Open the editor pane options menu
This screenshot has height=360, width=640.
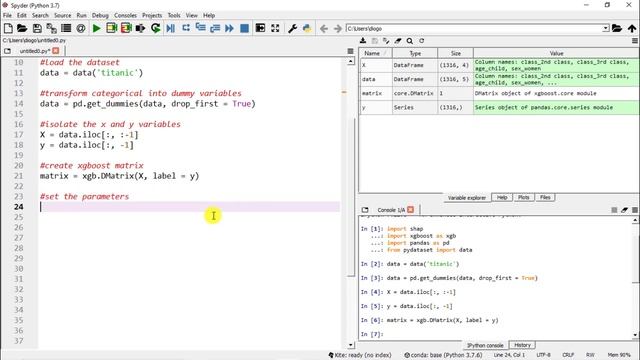click(350, 51)
